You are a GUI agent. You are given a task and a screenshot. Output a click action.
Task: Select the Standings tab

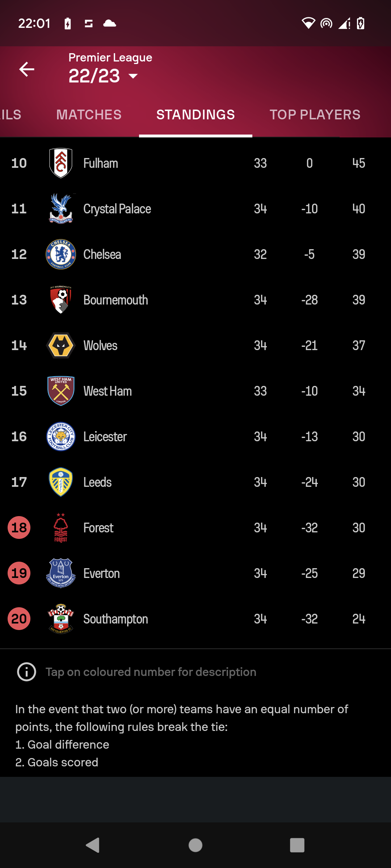(195, 115)
